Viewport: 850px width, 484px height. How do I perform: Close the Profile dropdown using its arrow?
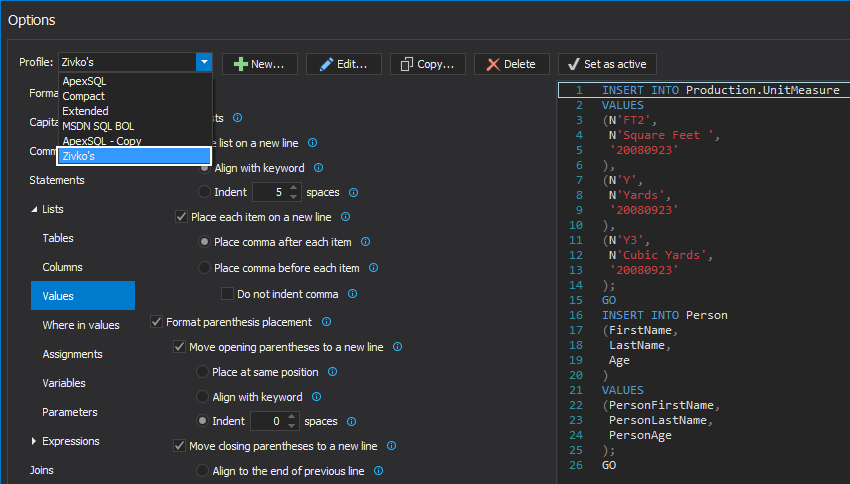tap(204, 63)
